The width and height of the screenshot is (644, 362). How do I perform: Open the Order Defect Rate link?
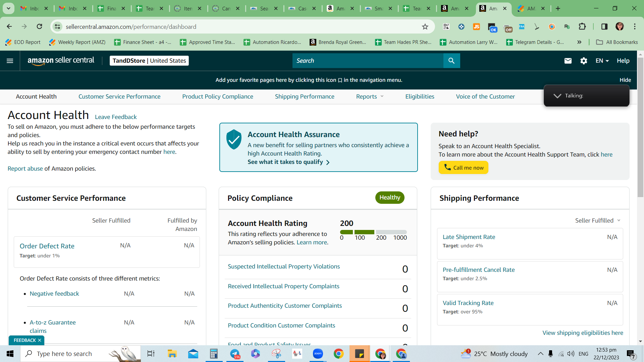[47, 246]
